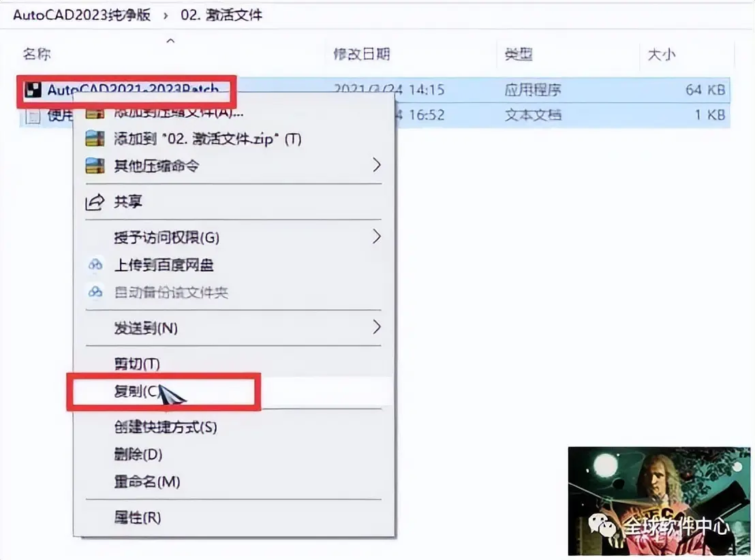Choose 创建快捷方式(S) from the context menu
The height and width of the screenshot is (560, 755).
point(166,427)
